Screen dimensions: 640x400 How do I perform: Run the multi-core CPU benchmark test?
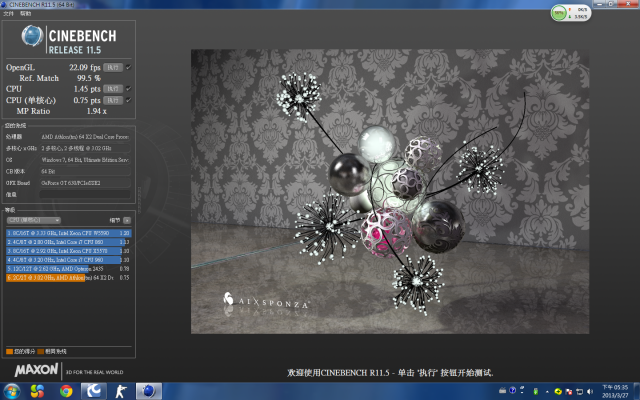click(x=113, y=89)
